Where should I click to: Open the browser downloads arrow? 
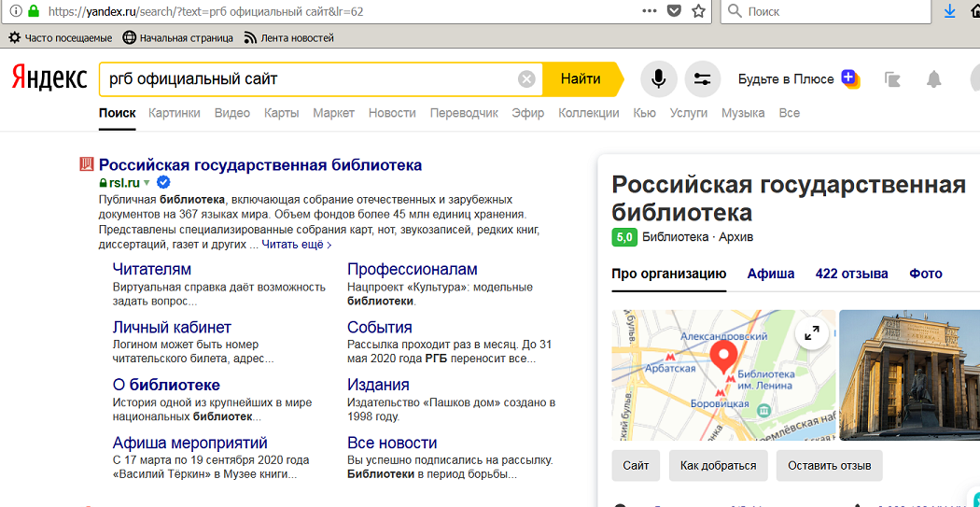click(949, 11)
